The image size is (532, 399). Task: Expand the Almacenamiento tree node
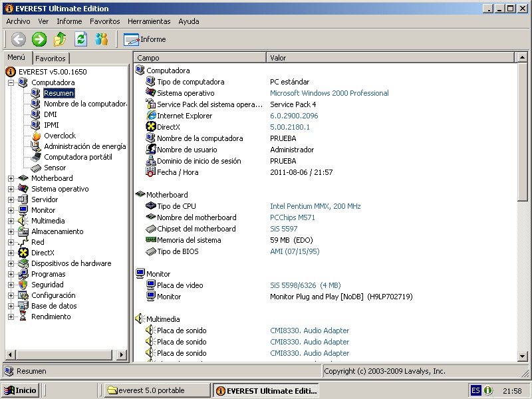[11, 231]
